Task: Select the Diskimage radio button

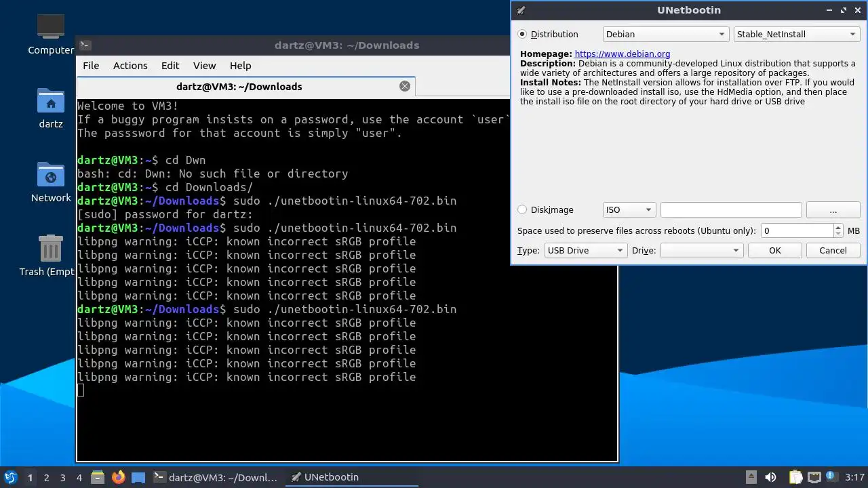Action: [x=522, y=210]
